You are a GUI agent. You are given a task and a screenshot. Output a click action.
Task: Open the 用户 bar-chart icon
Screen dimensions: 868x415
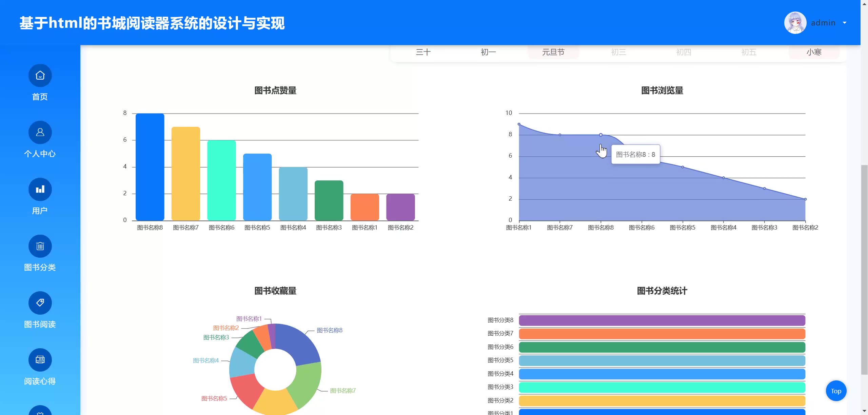coord(40,189)
